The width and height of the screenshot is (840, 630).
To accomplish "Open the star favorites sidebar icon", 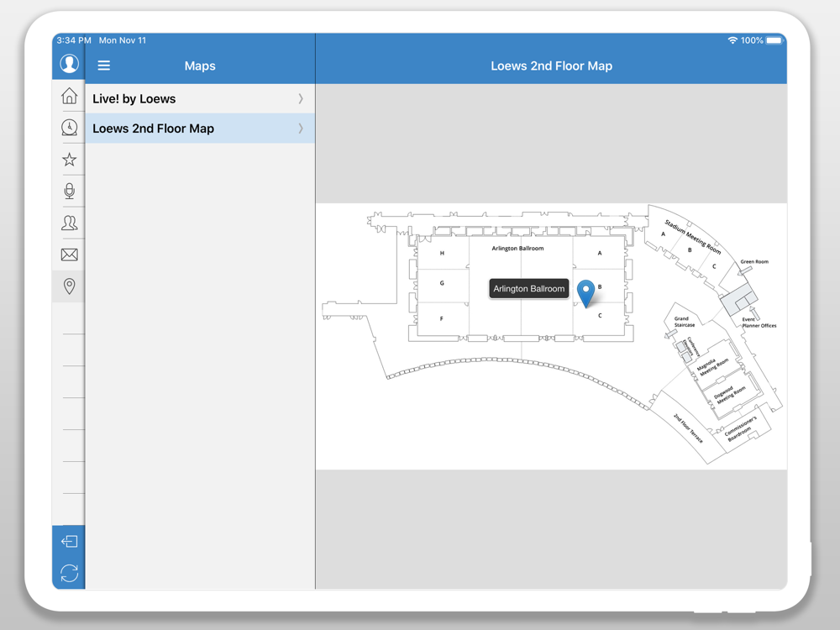I will pyautogui.click(x=69, y=159).
